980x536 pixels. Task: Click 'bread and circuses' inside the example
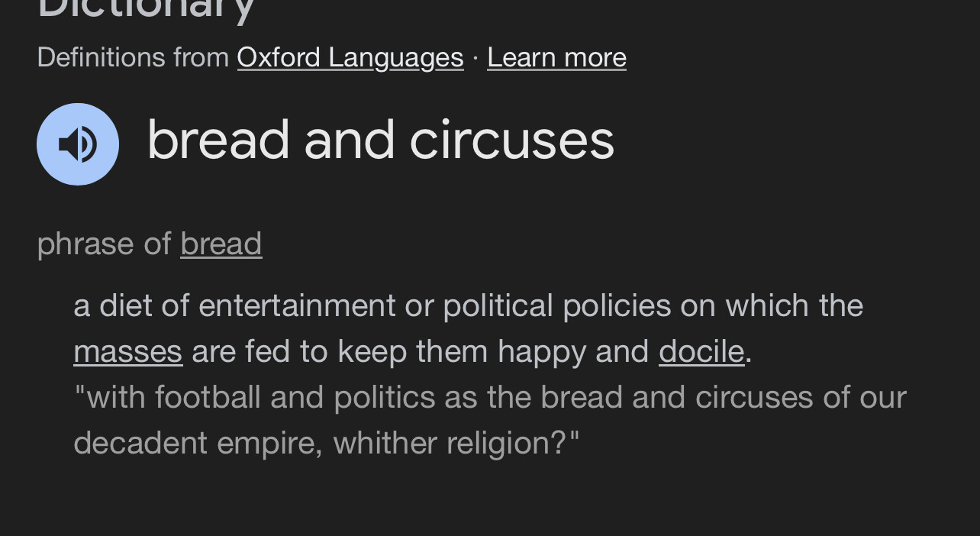[x=677, y=397]
